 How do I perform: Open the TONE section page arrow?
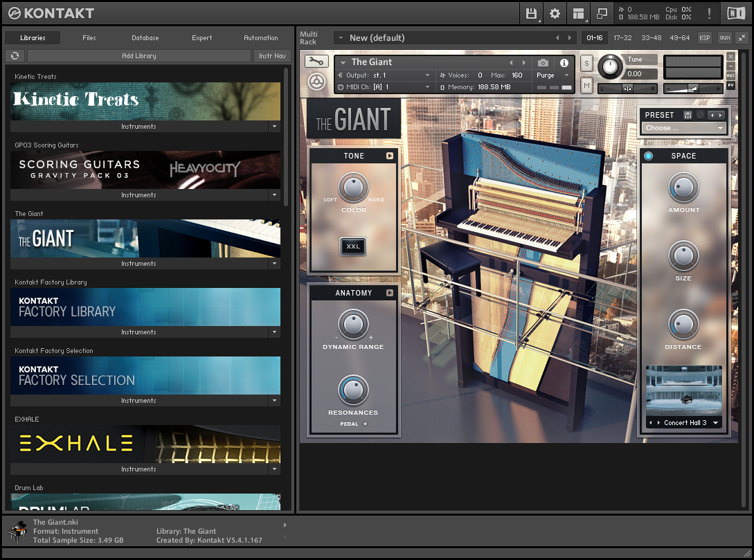coord(390,156)
